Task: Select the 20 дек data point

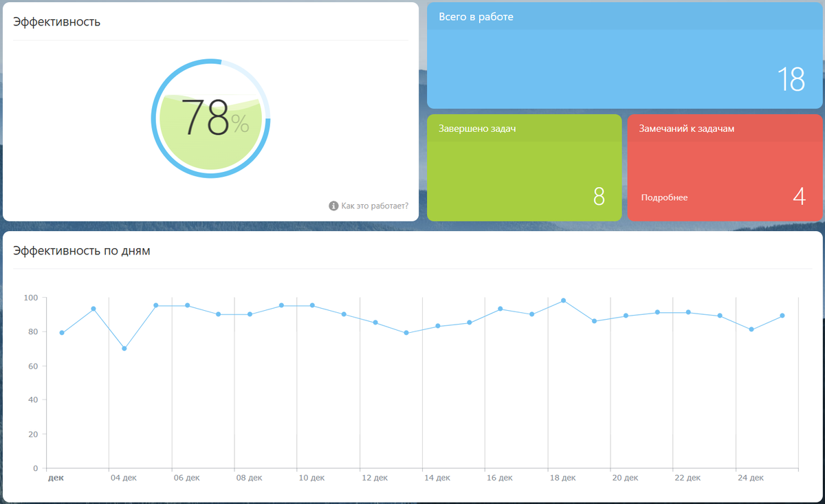Action: pyautogui.click(x=626, y=316)
